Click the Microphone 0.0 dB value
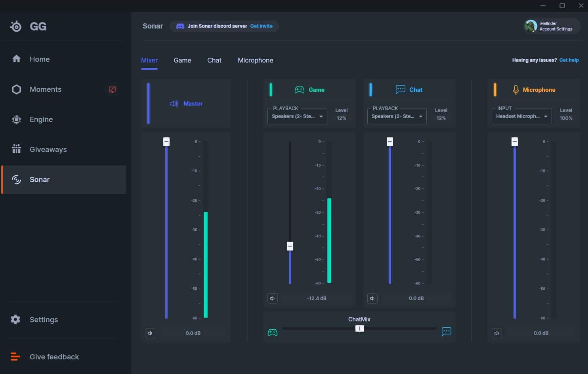The width and height of the screenshot is (588, 374). [x=541, y=333]
